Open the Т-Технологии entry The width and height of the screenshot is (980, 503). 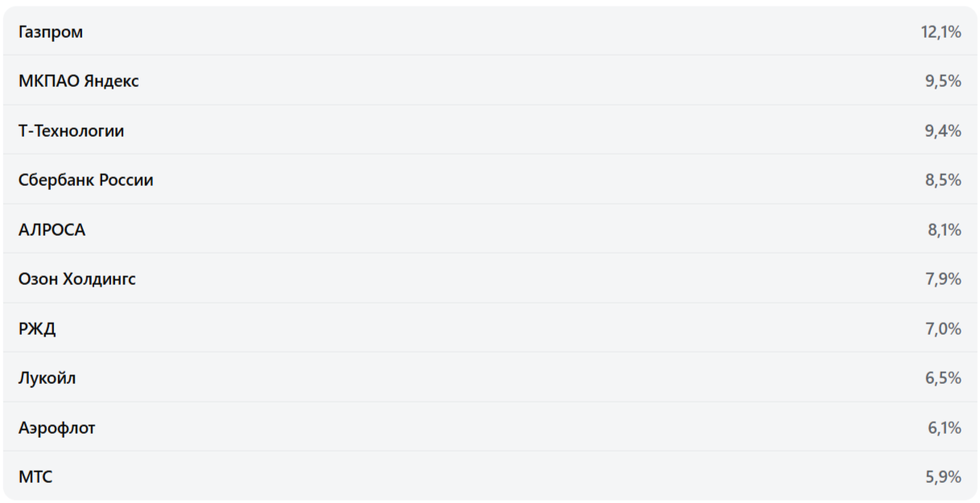71,131
